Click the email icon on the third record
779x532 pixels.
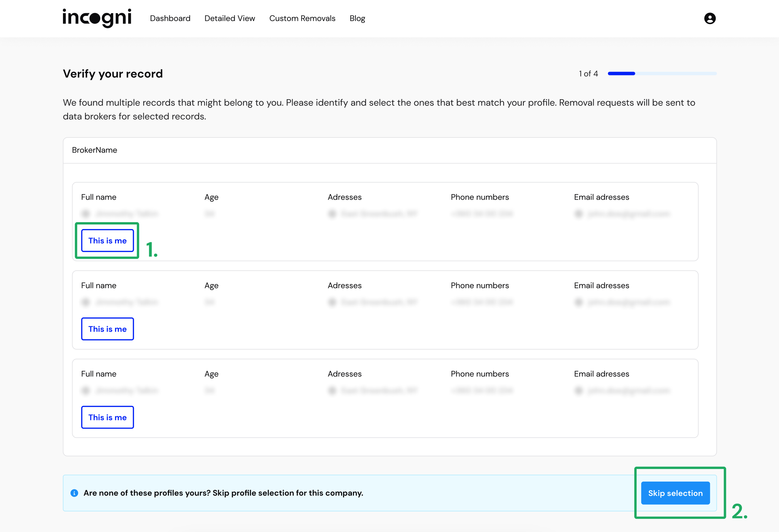(x=579, y=390)
